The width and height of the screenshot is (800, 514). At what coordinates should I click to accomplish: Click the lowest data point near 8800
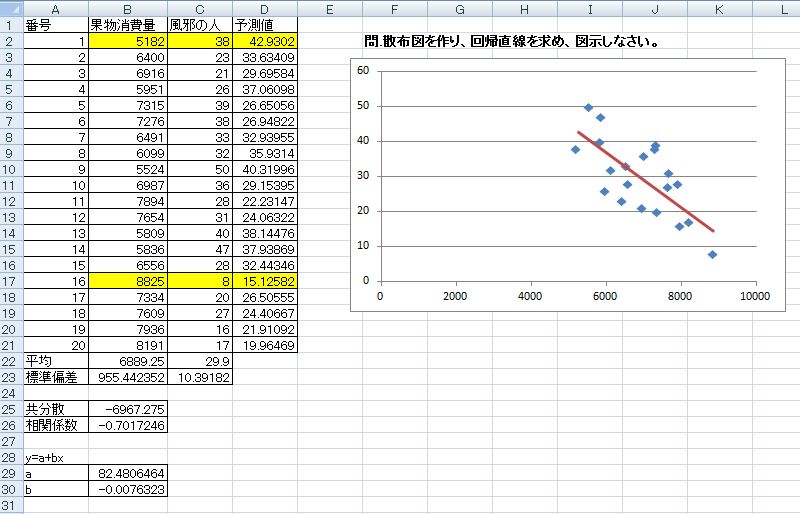712,254
